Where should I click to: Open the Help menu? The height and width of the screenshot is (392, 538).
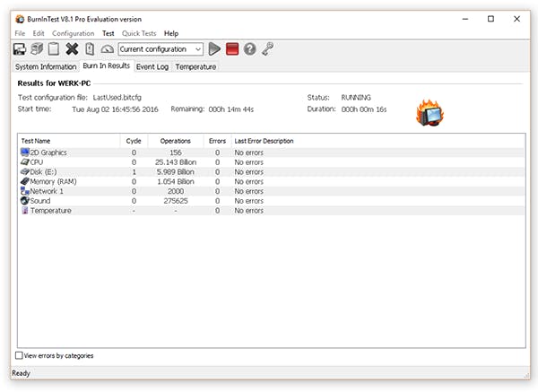click(171, 33)
